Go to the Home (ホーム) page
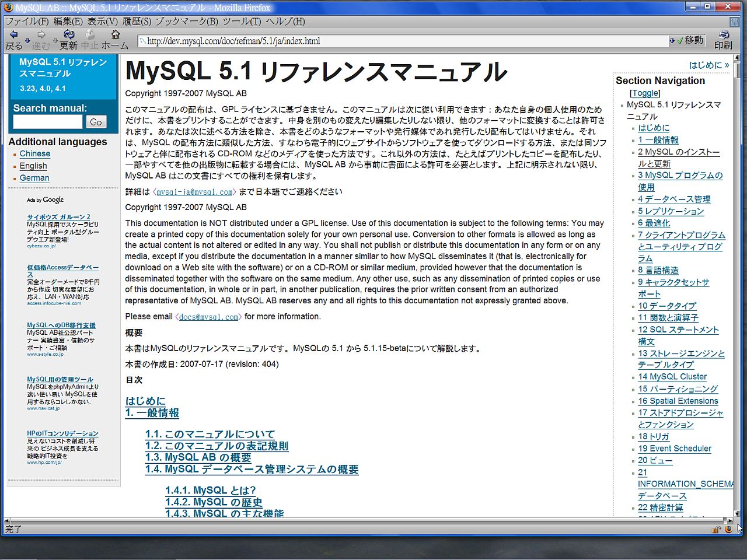The image size is (747, 560). 115,40
